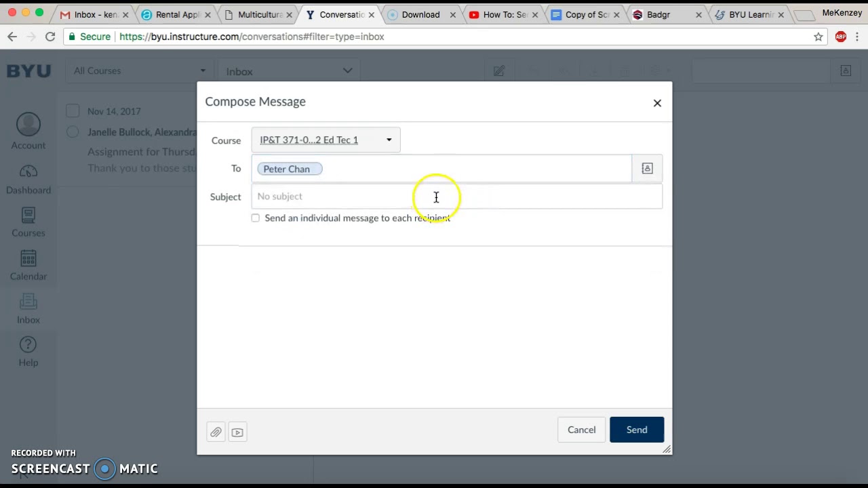Viewport: 868px width, 488px height.
Task: Switch to the Badgr browser tab
Action: (667, 14)
